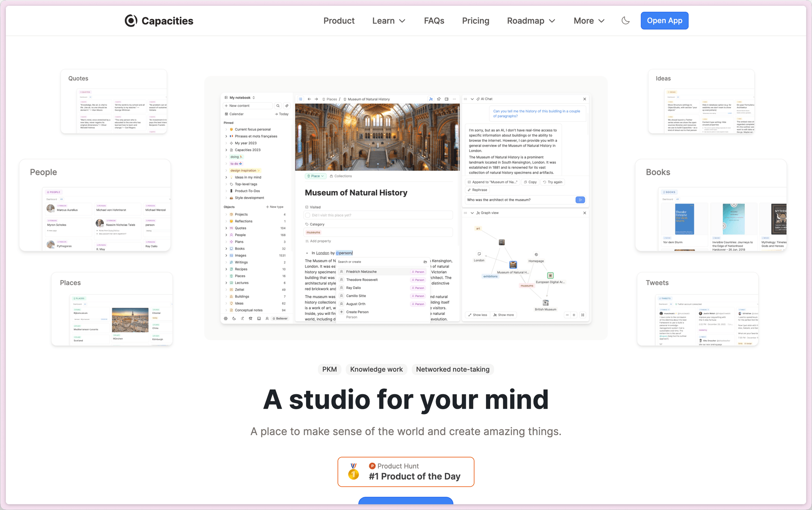Click the split panel icon in toolbar
The height and width of the screenshot is (510, 812).
pos(447,99)
